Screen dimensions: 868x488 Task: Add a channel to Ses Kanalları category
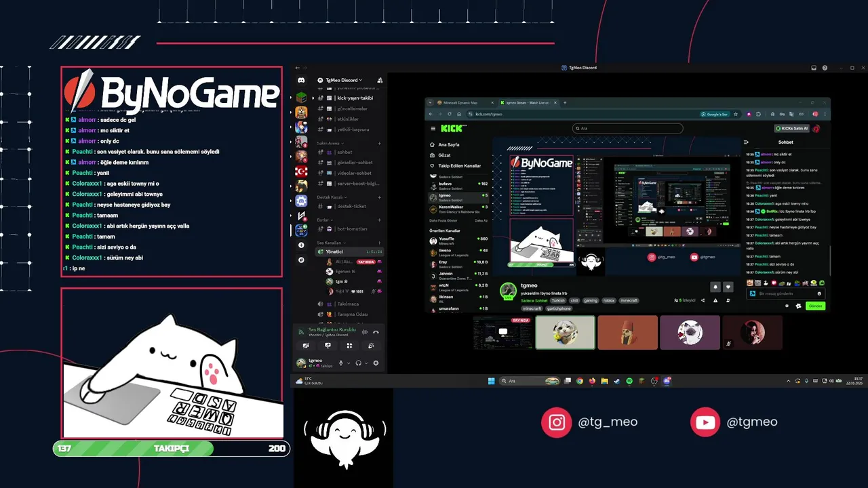click(x=379, y=243)
